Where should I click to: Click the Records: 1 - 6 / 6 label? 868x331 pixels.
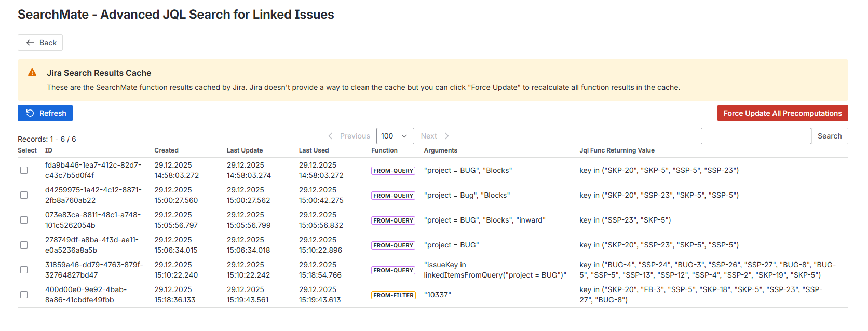click(x=47, y=139)
